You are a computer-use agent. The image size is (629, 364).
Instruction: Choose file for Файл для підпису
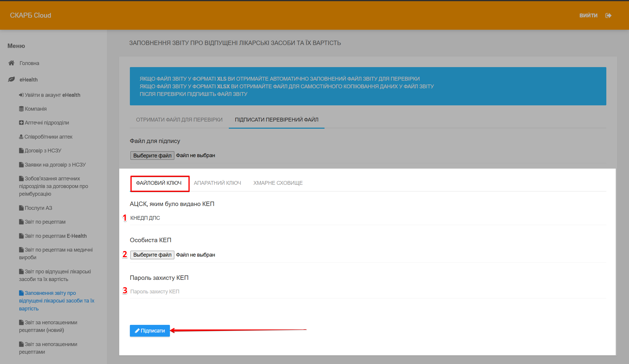(x=152, y=155)
